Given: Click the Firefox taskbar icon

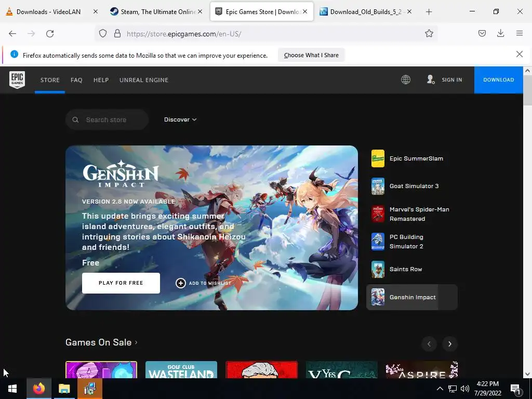Looking at the screenshot, I should coord(38,389).
